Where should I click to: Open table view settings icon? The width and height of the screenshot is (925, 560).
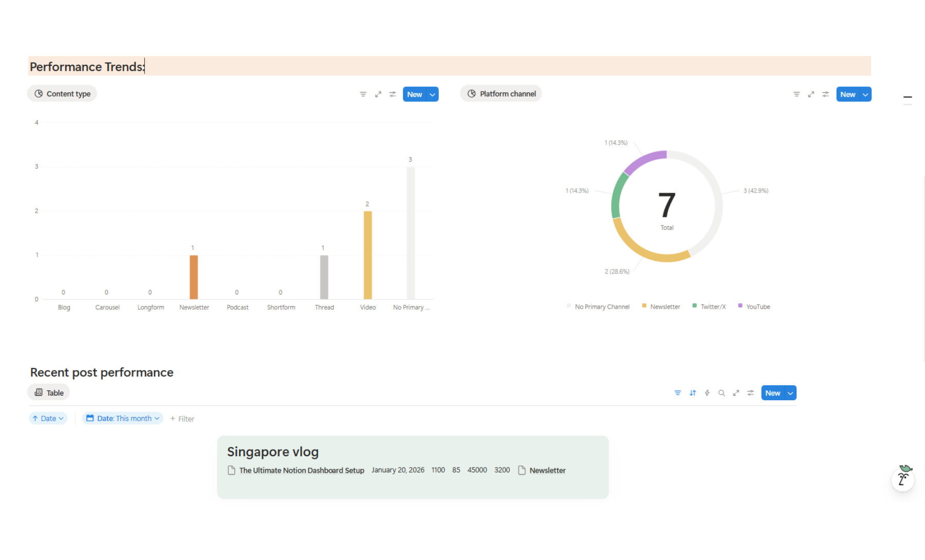tap(751, 393)
